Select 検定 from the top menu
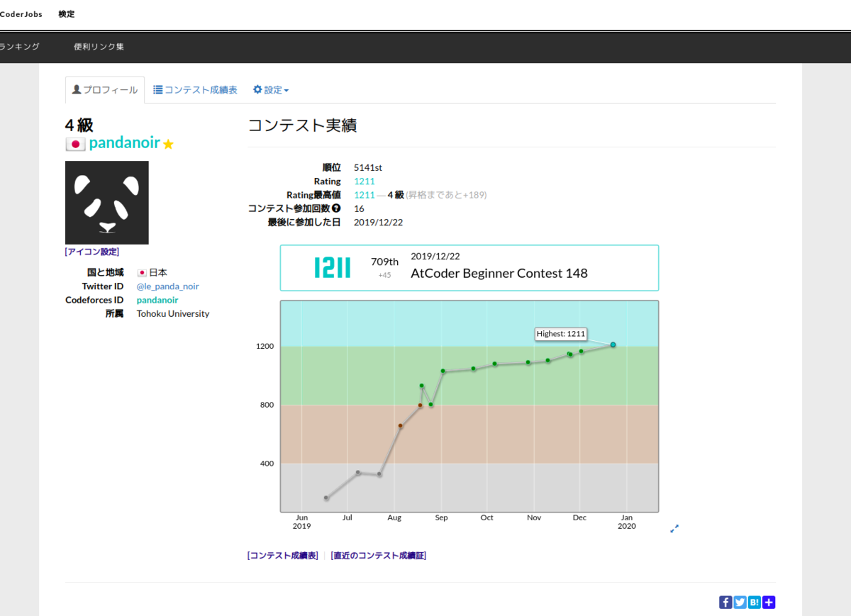This screenshot has width=851, height=616. click(x=66, y=13)
